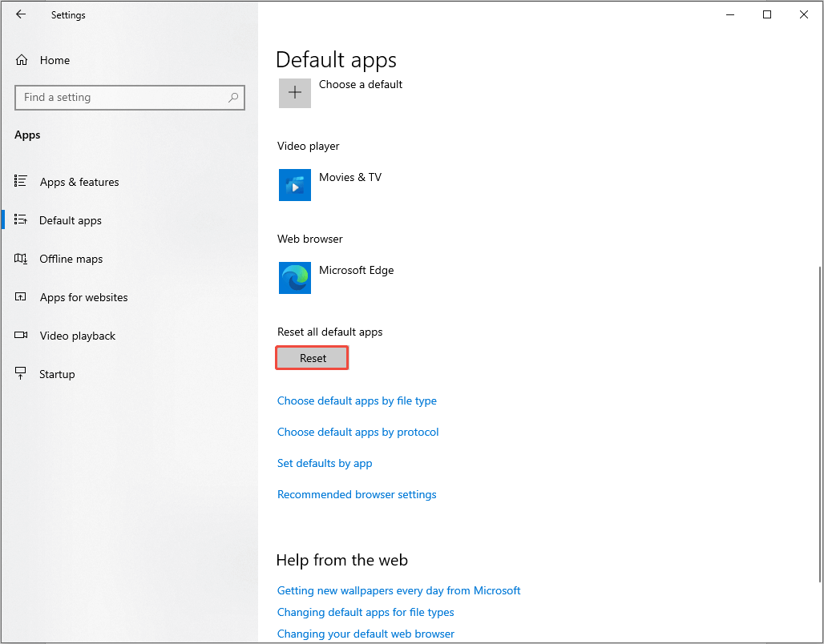Image resolution: width=824 pixels, height=644 pixels.
Task: Click the Apps & features list icon
Action: 22,182
